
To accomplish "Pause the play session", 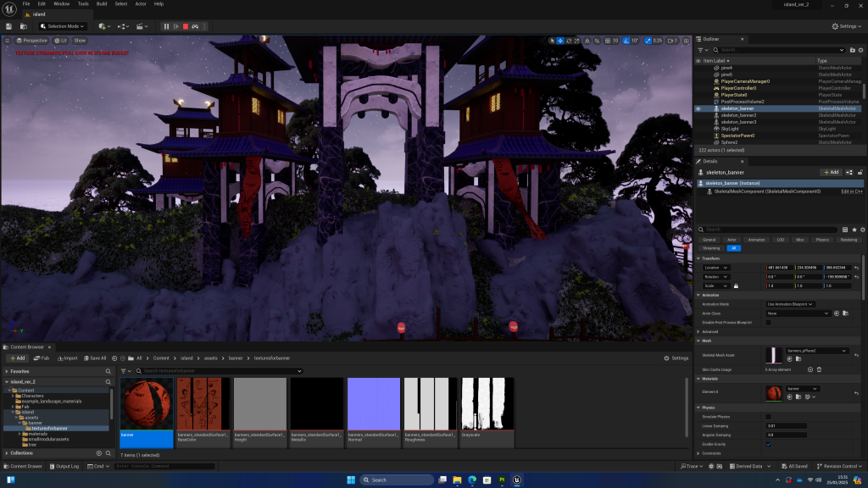I will coord(166,26).
